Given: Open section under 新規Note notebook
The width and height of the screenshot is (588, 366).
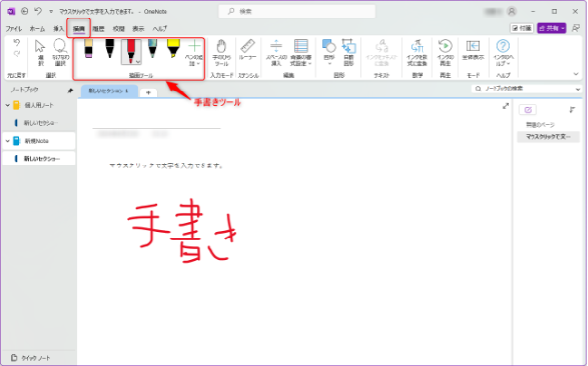Looking at the screenshot, I should tap(39, 159).
